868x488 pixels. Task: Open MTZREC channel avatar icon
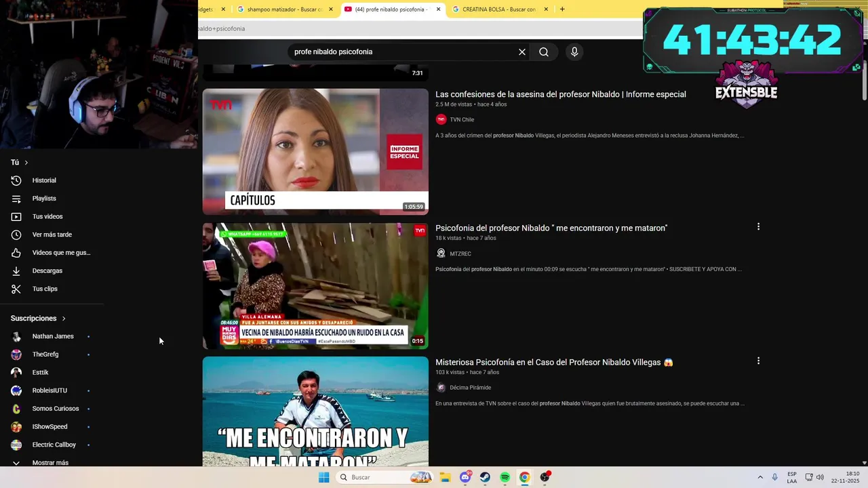(x=441, y=253)
